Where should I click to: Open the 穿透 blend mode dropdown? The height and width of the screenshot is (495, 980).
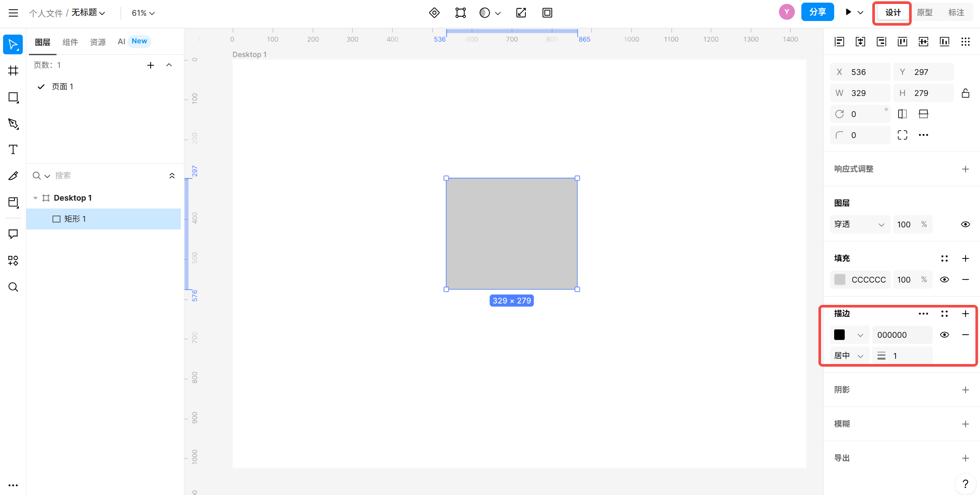tap(859, 224)
